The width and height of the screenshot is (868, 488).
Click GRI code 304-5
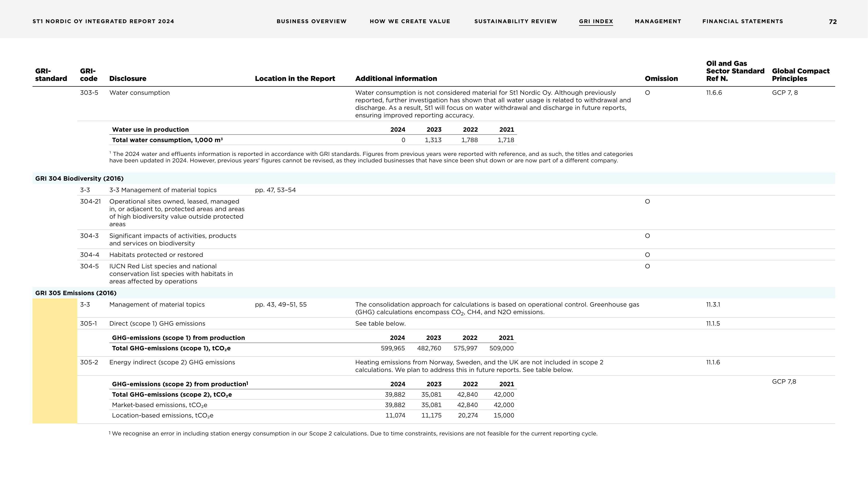89,266
